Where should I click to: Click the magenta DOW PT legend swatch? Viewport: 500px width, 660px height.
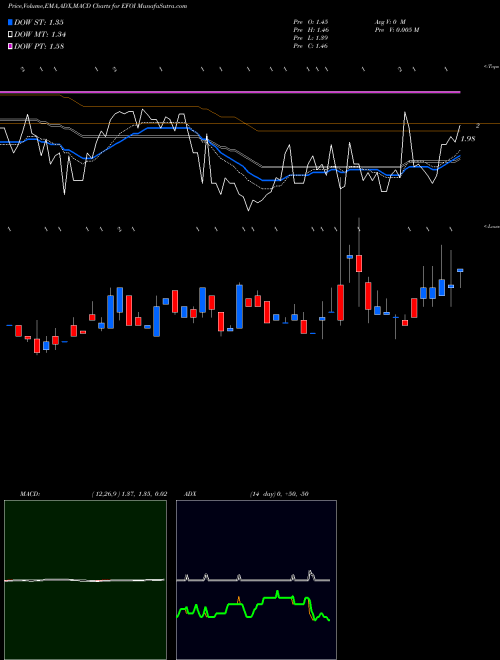11,47
